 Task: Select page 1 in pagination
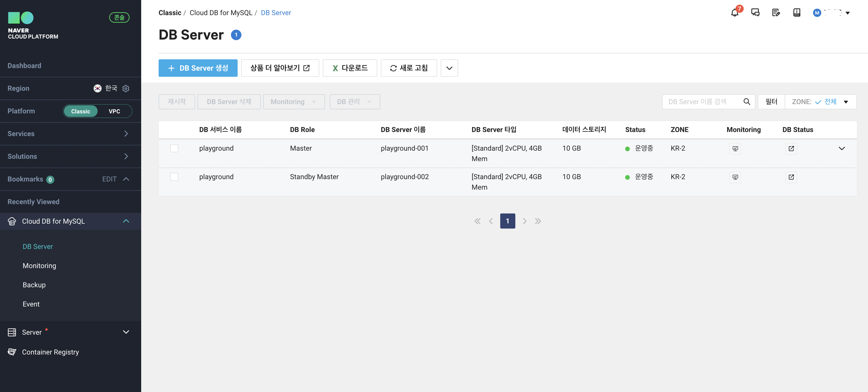[507, 221]
